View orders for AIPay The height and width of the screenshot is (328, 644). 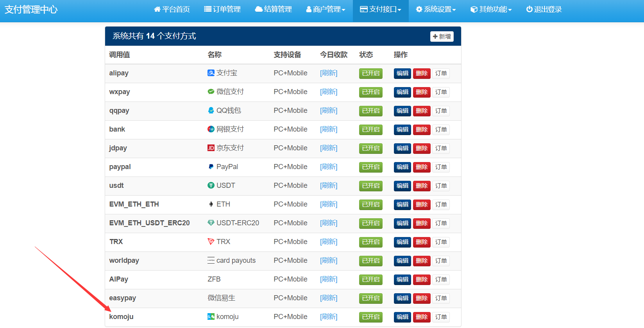(x=441, y=280)
